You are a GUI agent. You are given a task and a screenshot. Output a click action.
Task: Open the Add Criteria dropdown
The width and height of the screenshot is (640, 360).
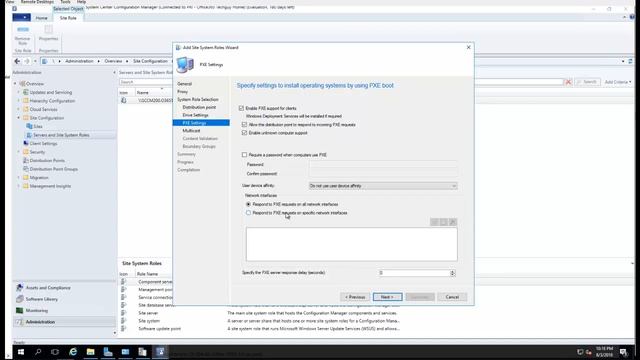[618, 82]
